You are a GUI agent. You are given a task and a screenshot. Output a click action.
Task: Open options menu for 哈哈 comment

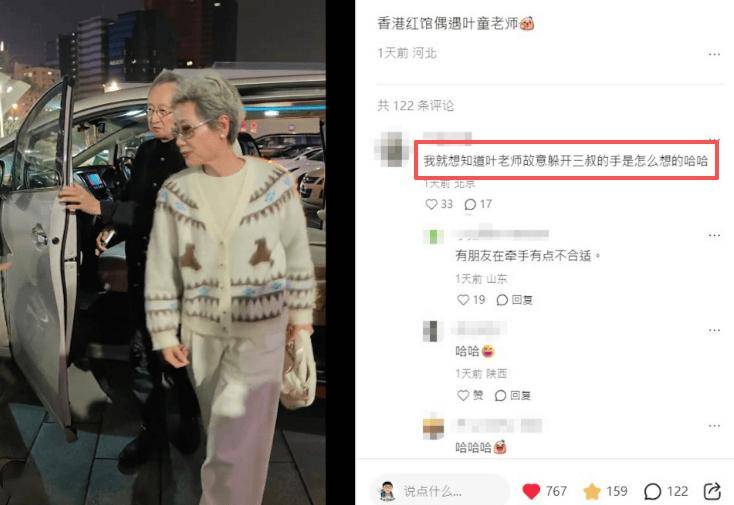pos(714,330)
